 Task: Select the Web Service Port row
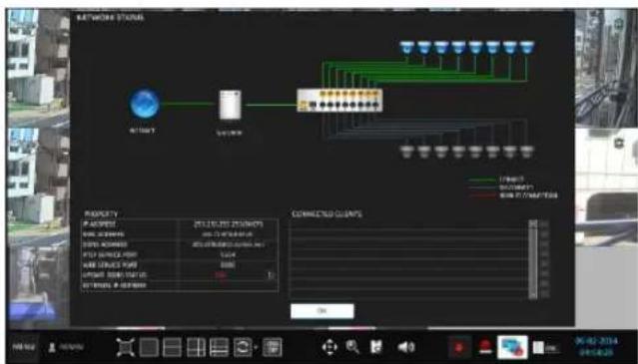(x=180, y=265)
